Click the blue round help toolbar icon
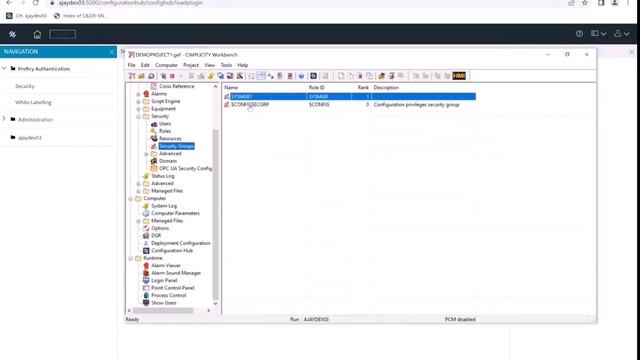Screen dimensions: 640x360 click(301, 76)
